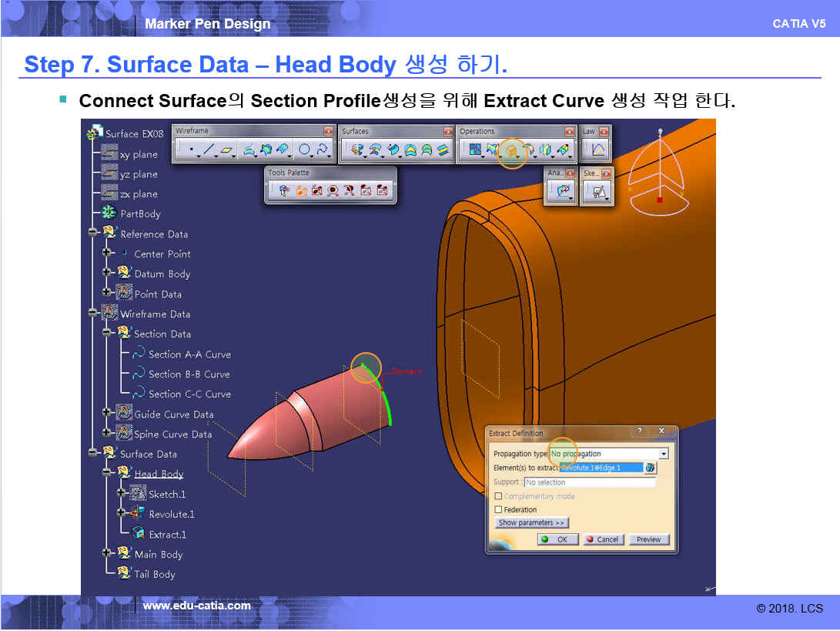The image size is (840, 631).
Task: Enable the Federation checkbox
Action: [x=498, y=509]
